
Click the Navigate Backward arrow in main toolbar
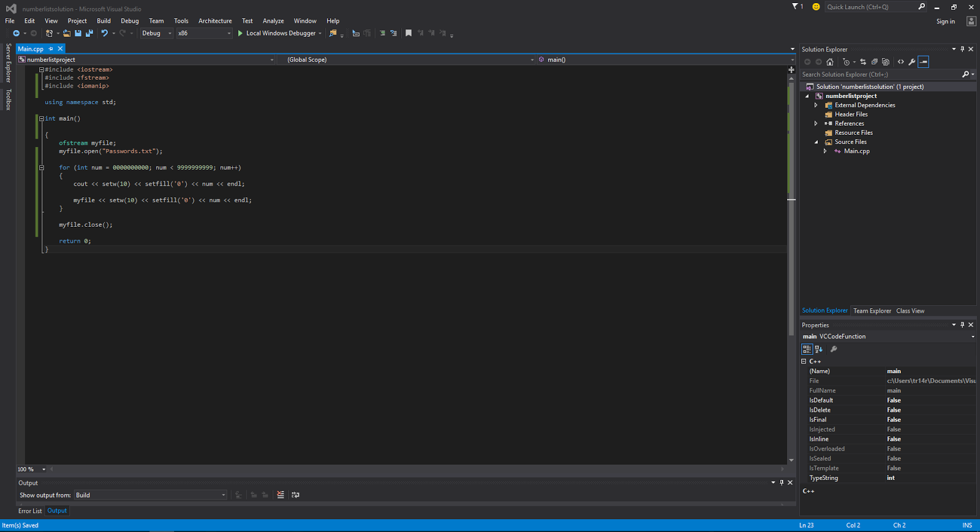point(16,33)
